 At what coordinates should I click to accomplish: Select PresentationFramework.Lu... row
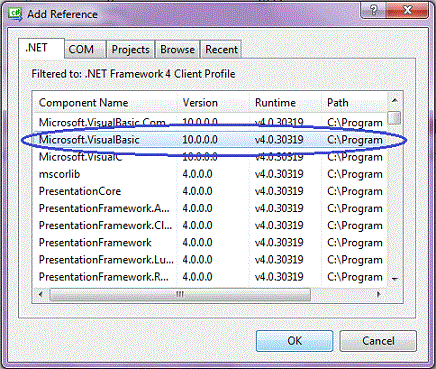coord(210,260)
